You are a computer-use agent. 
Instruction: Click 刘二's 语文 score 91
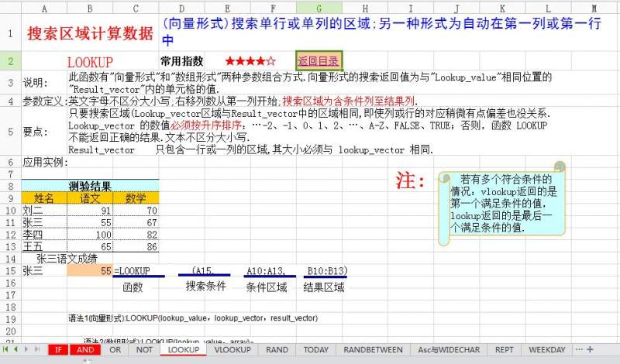pos(90,211)
